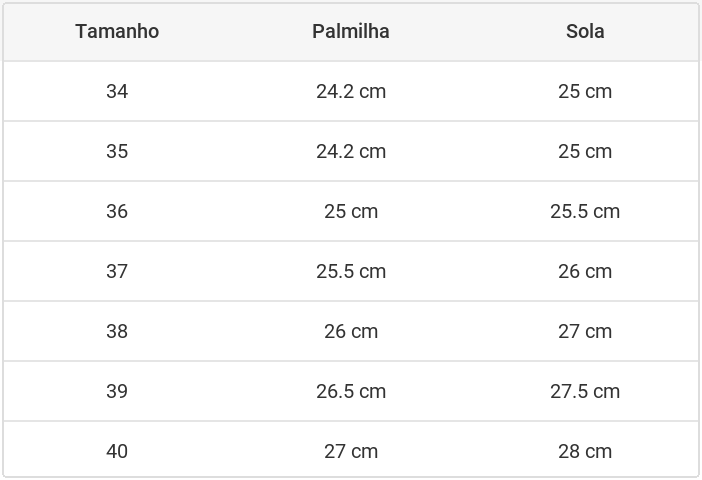Select size 39 cell
Screen dimensions: 702x480
pyautogui.click(x=117, y=391)
